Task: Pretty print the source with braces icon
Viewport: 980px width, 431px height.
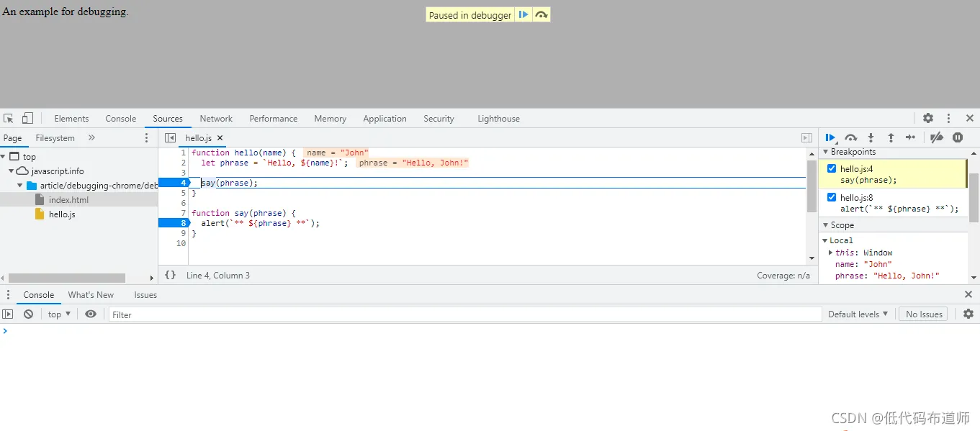Action: (x=171, y=275)
